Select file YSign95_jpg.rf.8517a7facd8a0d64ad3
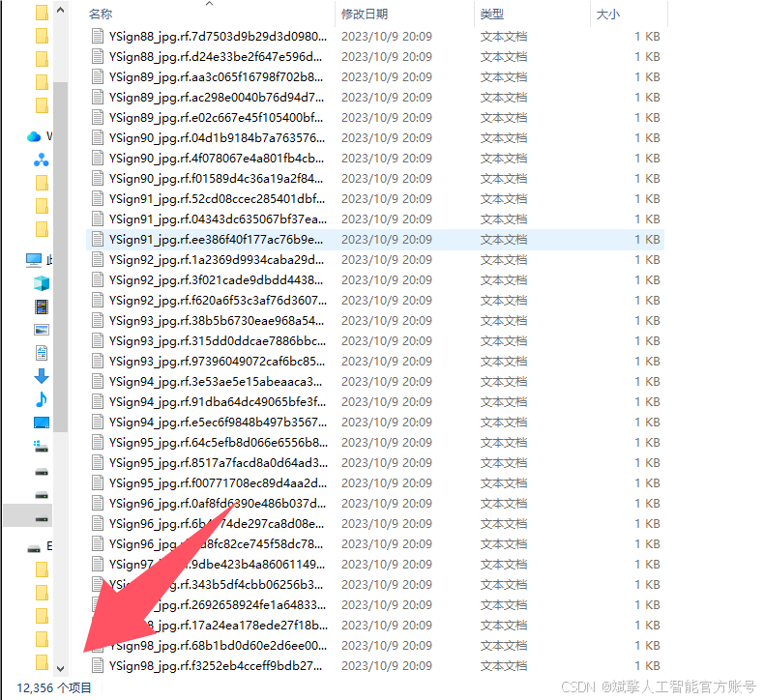This screenshot has width=763, height=700. pos(218,462)
